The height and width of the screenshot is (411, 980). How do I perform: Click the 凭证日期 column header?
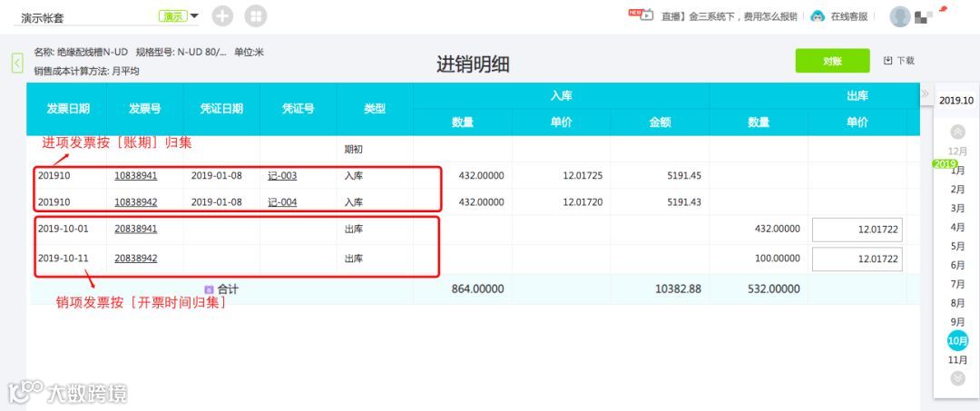tap(221, 109)
